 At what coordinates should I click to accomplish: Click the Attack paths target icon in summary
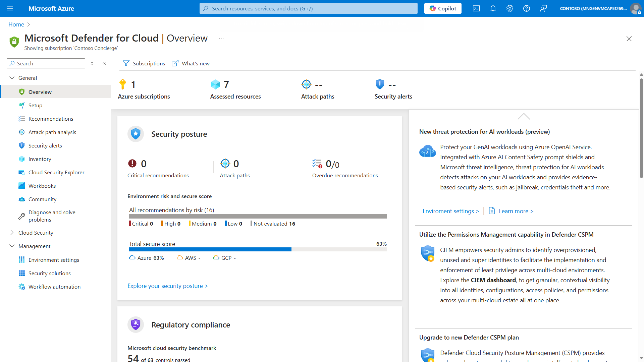pyautogui.click(x=306, y=84)
